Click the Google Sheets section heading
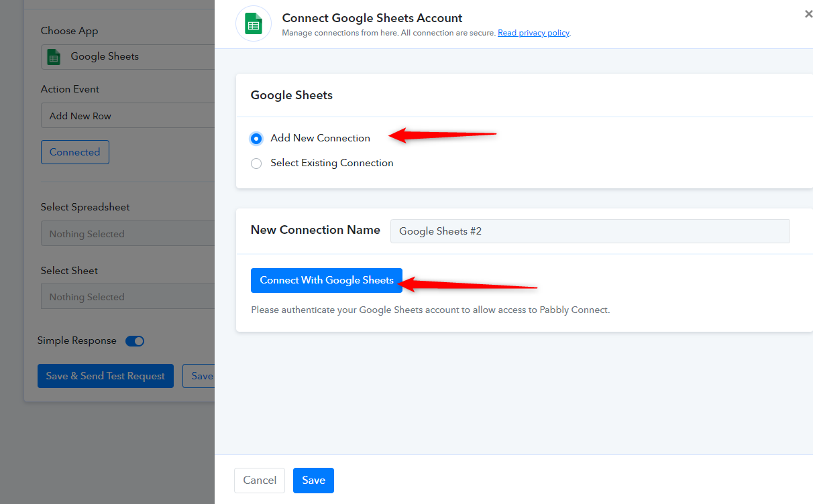Screen dimensions: 813x504 tap(292, 95)
